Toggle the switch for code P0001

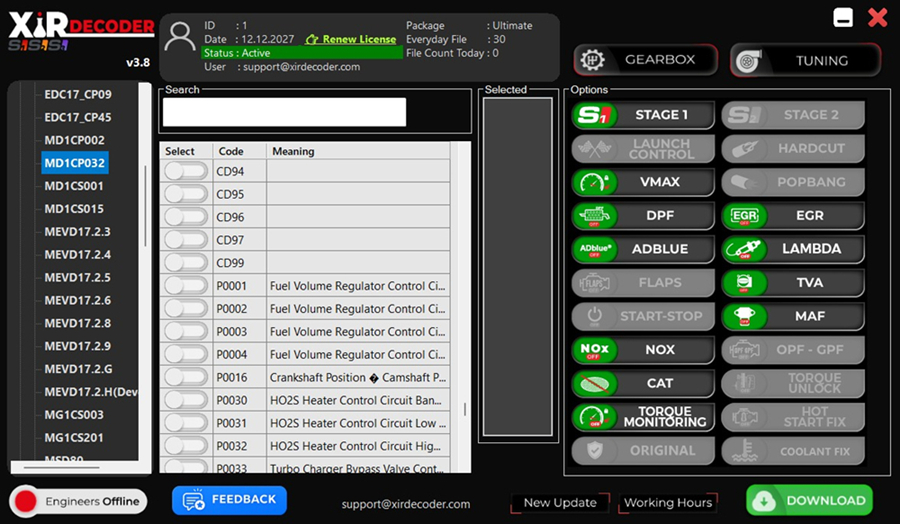point(185,286)
